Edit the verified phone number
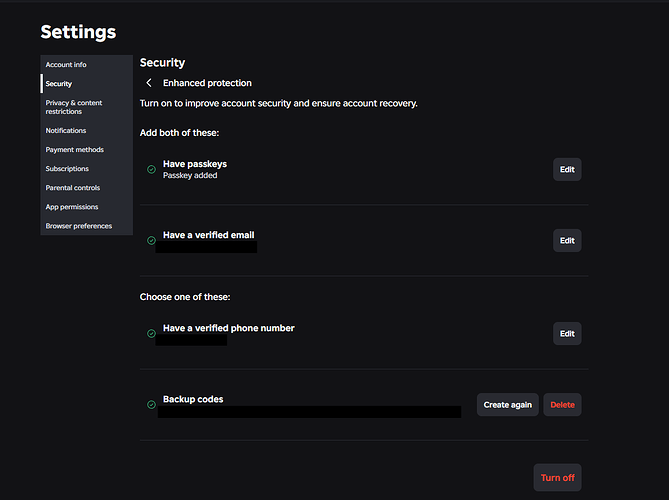This screenshot has width=669, height=500. [567, 334]
